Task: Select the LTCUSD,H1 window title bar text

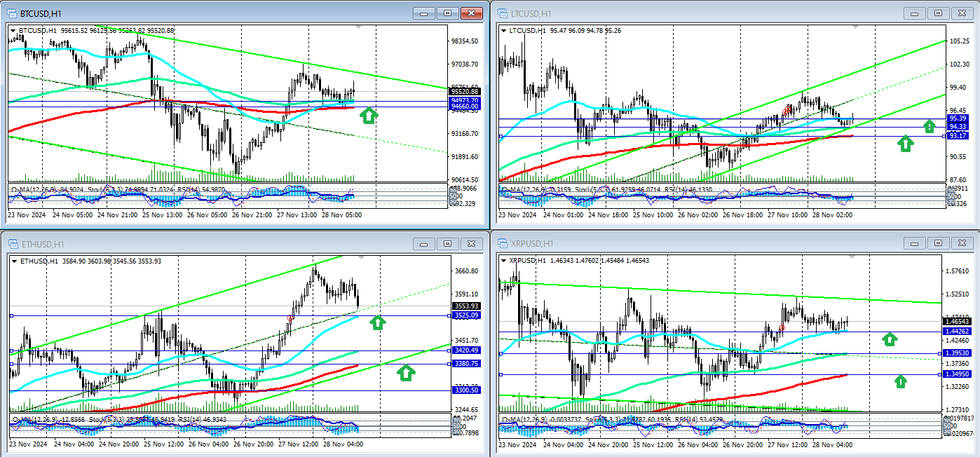Action: pyautogui.click(x=531, y=13)
